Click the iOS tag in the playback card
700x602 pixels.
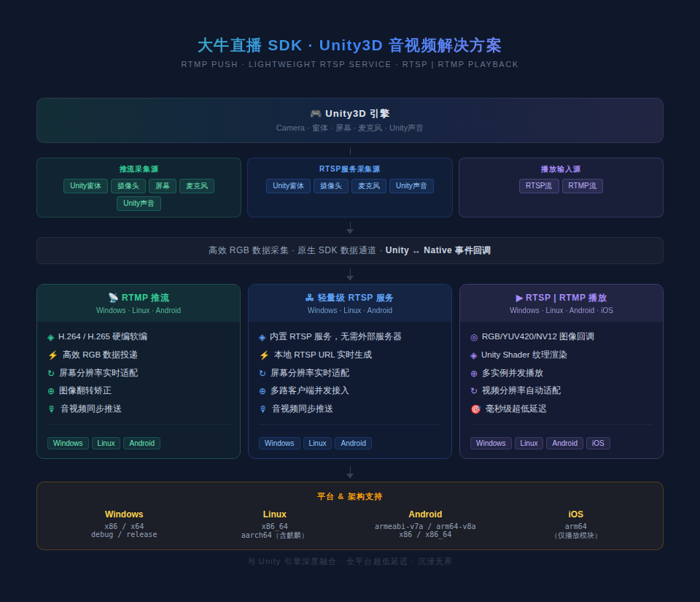click(598, 443)
